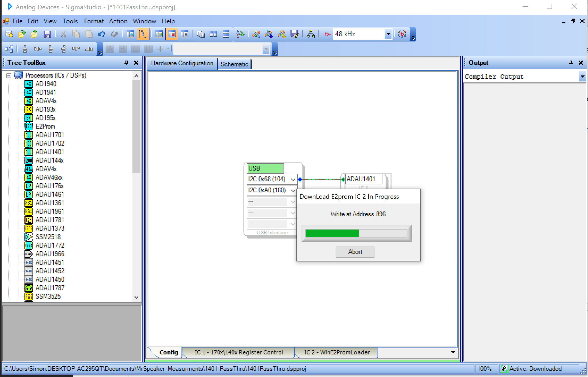Click the Sample Rate 48 kHz icon
The image size is (588, 377).
[360, 34]
